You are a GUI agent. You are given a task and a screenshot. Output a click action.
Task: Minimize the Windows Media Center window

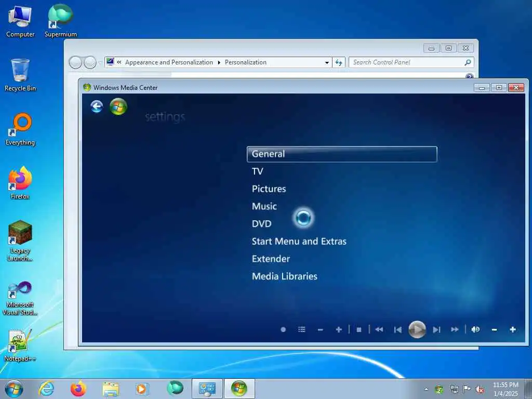tap(482, 88)
